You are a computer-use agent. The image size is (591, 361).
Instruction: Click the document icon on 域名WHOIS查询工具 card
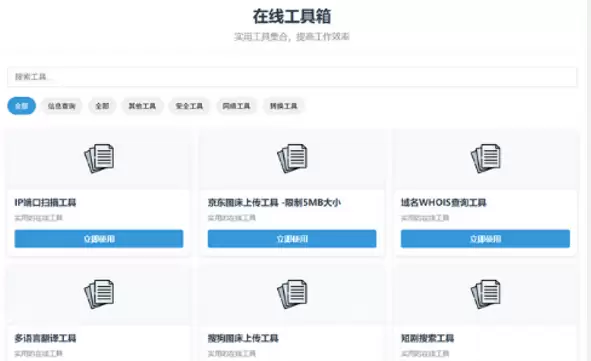tap(485, 158)
